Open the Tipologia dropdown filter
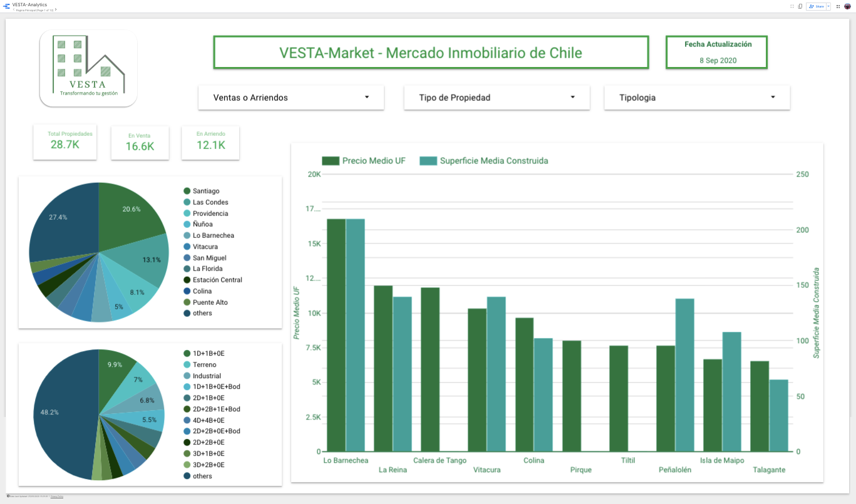856x504 pixels. (x=697, y=98)
